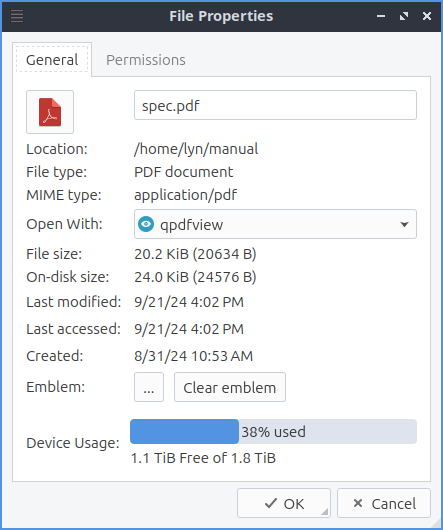443x530 pixels.
Task: Click the red PDF file icon button
Action: click(x=50, y=112)
